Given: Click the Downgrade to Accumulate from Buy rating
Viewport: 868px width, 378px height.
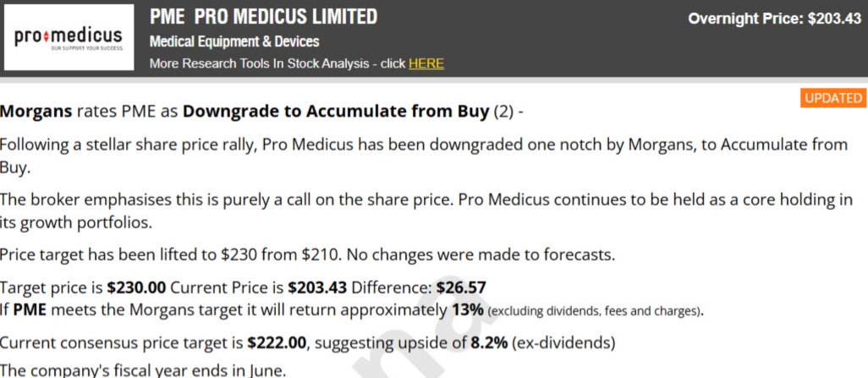Looking at the screenshot, I should tap(336, 112).
